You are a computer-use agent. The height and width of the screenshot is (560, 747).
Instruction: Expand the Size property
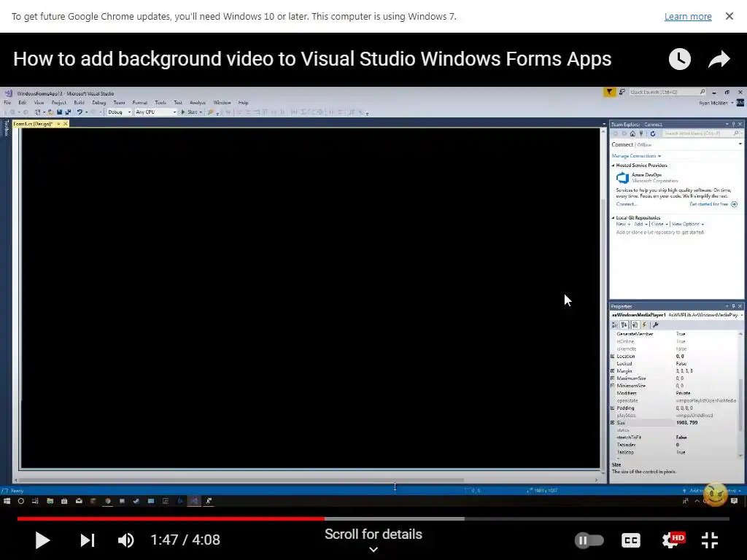[x=613, y=422]
